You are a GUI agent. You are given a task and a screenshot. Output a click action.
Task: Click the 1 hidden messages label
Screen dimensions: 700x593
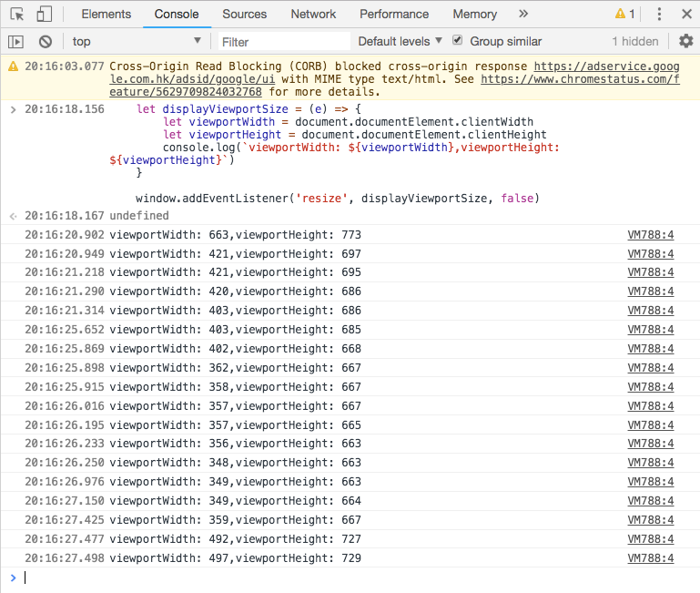point(634,41)
